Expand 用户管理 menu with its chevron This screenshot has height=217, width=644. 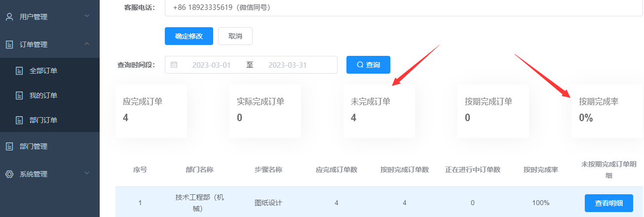click(x=87, y=16)
